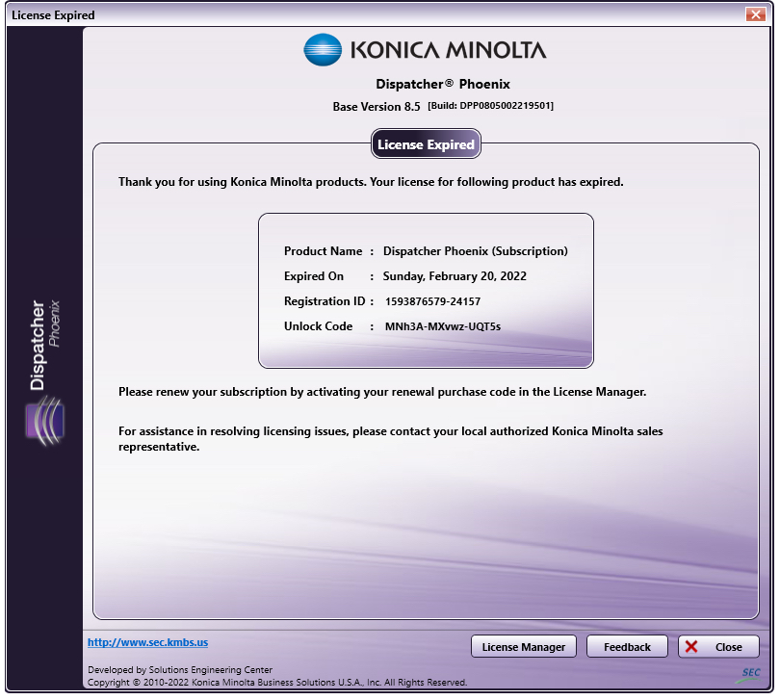Click the KONICA MINOLTA wordmark

(x=448, y=50)
